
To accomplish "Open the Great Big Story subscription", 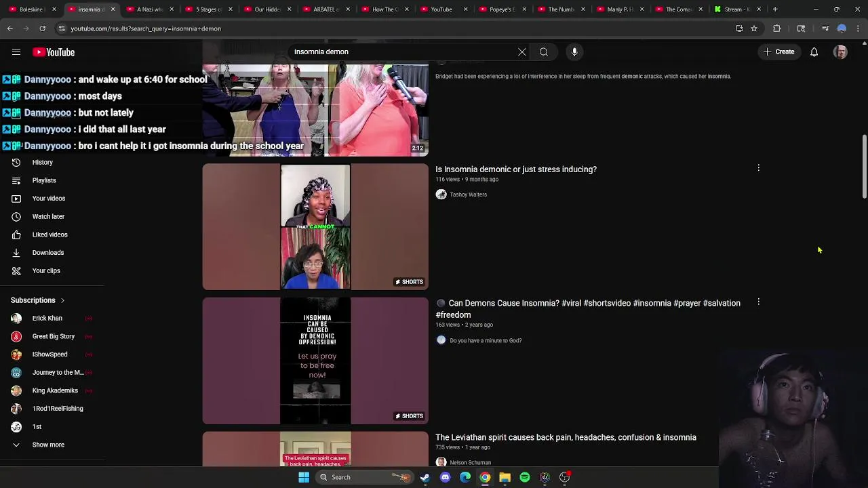I will [52, 336].
